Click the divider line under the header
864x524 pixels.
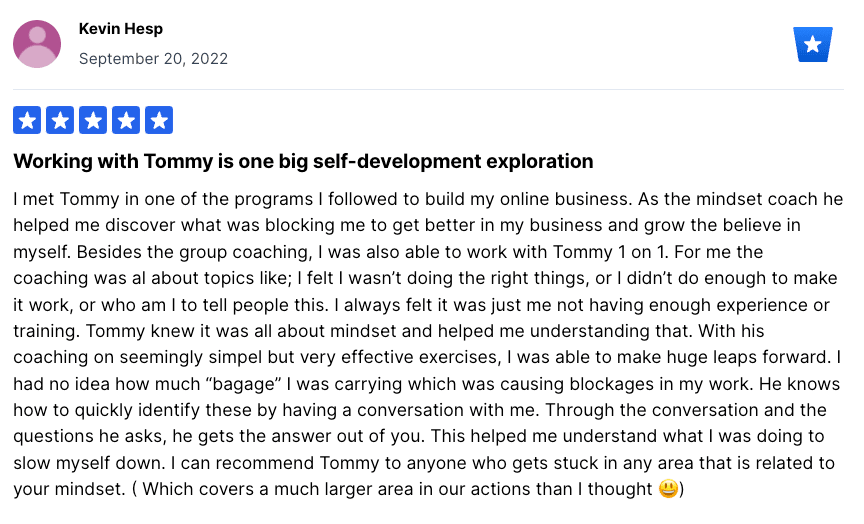[x=428, y=89]
